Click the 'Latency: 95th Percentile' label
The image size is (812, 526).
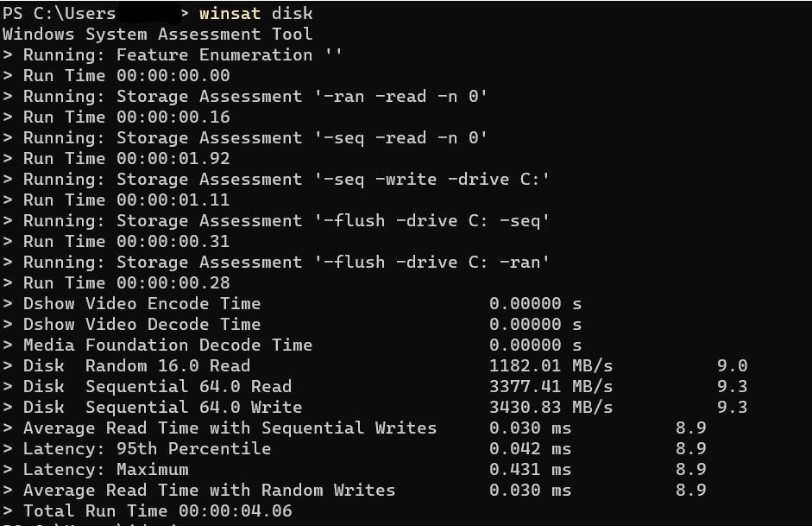pos(147,448)
